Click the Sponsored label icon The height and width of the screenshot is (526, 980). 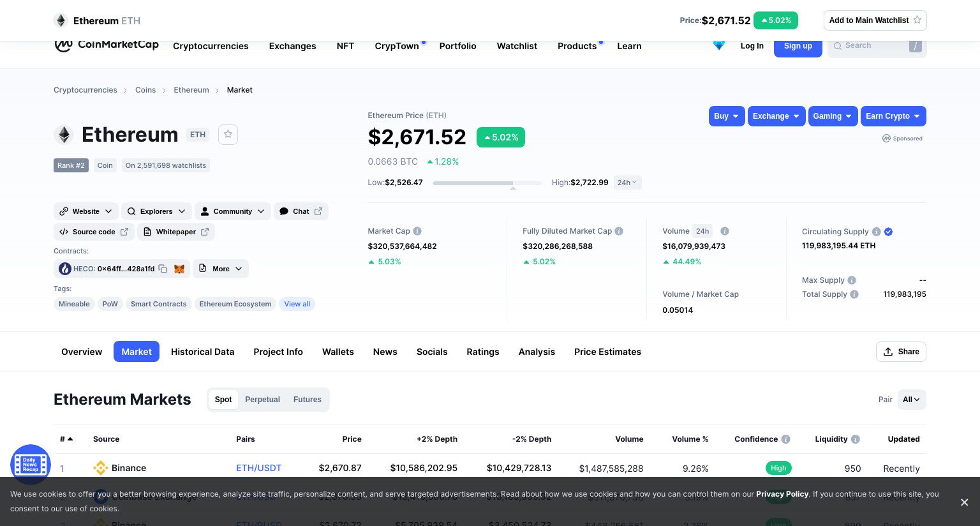tap(886, 139)
